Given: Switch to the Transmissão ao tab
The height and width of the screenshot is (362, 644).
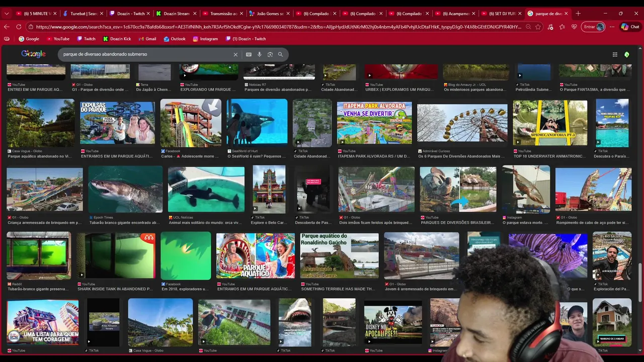Looking at the screenshot, I should click(x=221, y=14).
